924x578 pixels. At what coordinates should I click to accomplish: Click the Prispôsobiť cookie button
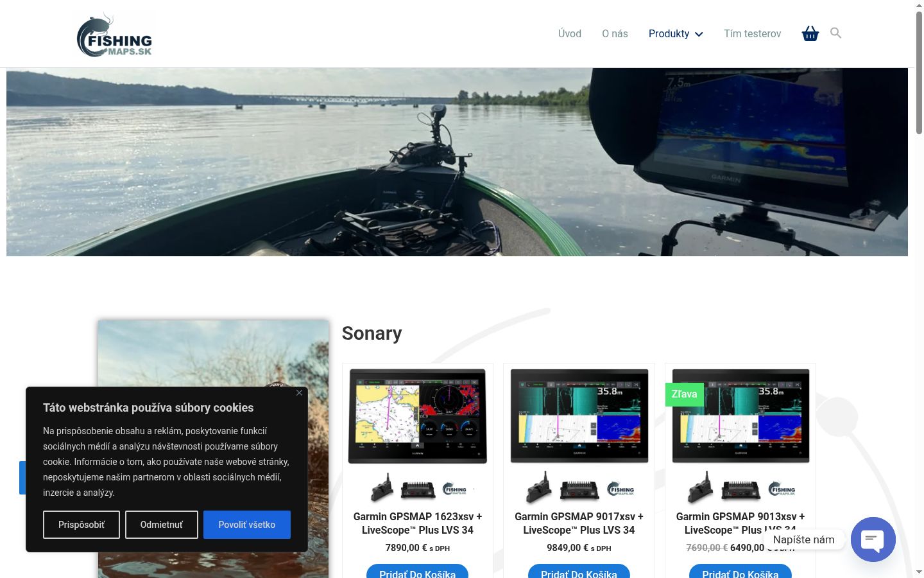pyautogui.click(x=81, y=525)
